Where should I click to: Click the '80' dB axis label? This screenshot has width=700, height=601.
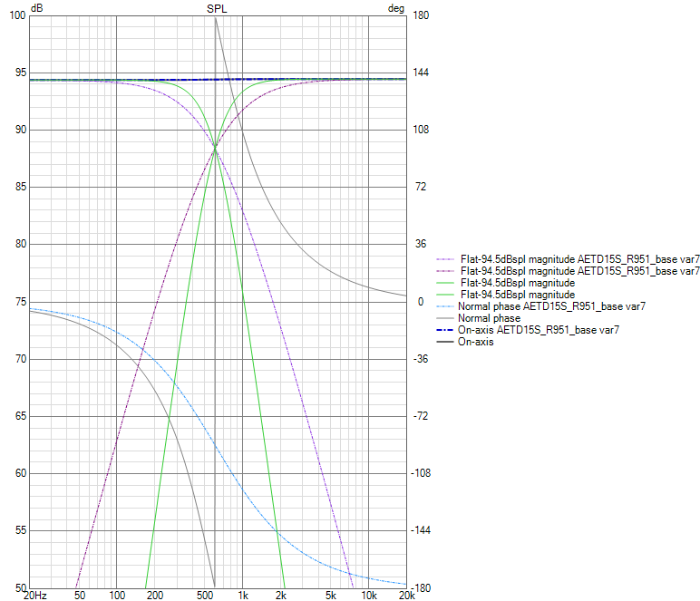tap(21, 244)
